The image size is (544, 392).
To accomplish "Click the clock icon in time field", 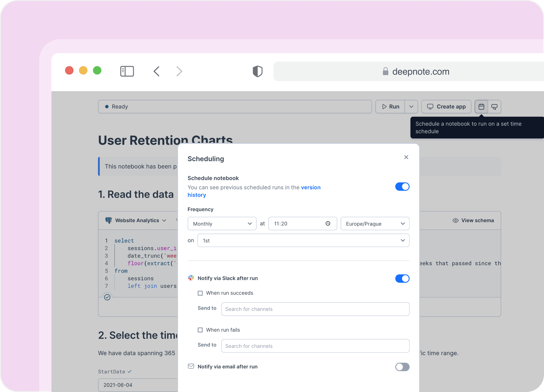I will [x=328, y=224].
